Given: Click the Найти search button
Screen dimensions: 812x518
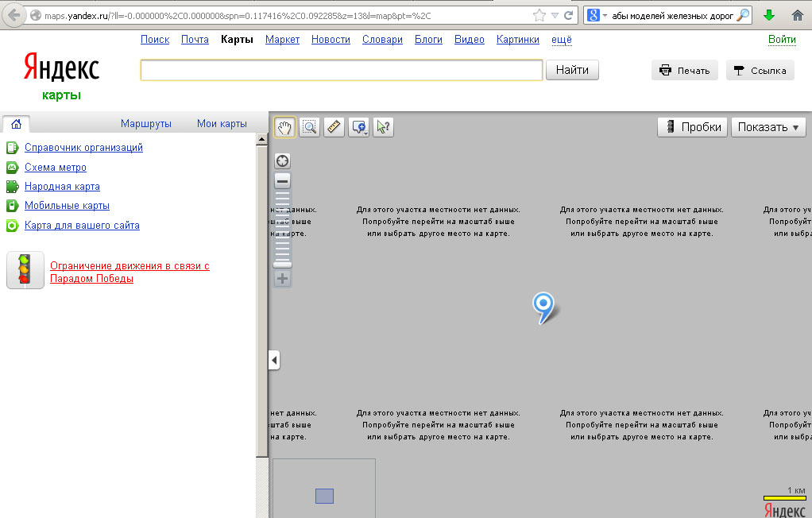Looking at the screenshot, I should [572, 70].
